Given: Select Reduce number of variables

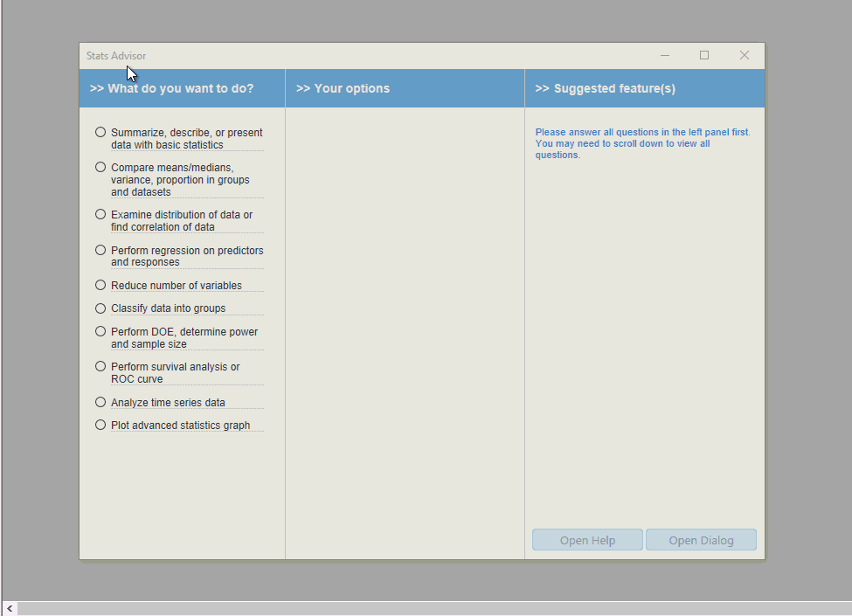Looking at the screenshot, I should [x=100, y=285].
